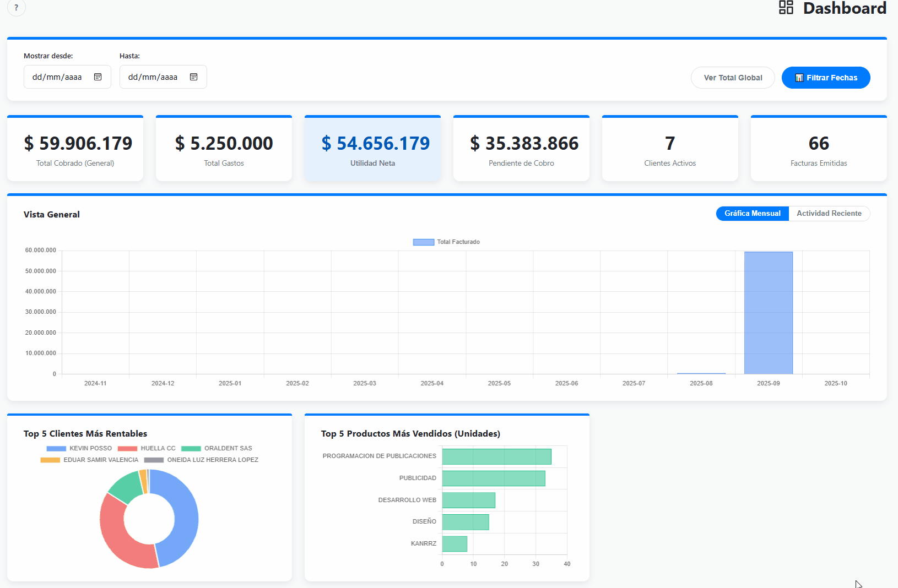Toggle the EDUAR SAMIR VALENCIA legend entry
The image size is (898, 588).
pos(50,460)
